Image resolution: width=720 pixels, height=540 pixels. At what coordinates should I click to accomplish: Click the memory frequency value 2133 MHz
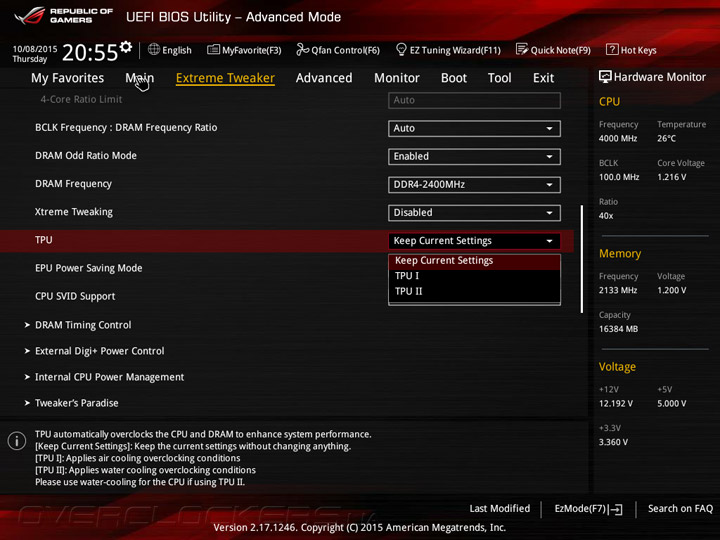[x=618, y=291]
